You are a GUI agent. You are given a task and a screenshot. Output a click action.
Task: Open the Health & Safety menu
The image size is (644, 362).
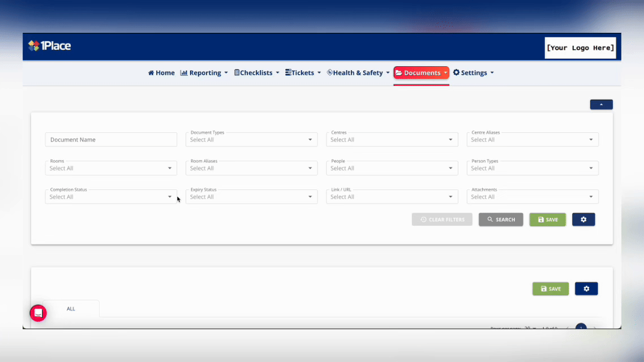click(x=358, y=73)
